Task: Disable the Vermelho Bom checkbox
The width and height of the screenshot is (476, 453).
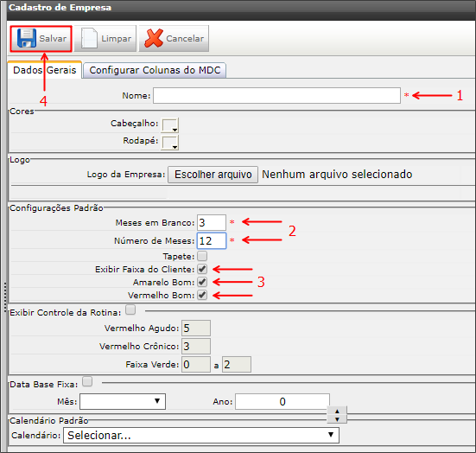Action: (202, 295)
